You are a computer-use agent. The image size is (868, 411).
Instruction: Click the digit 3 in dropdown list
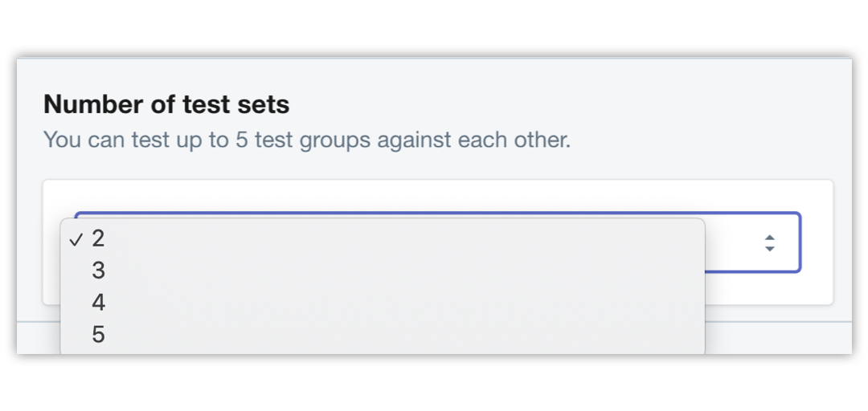[x=99, y=271]
